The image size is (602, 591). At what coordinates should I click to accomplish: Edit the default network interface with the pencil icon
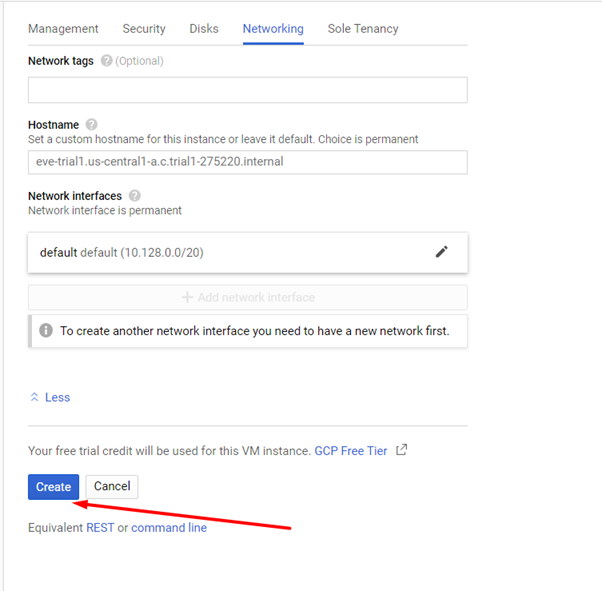[442, 252]
